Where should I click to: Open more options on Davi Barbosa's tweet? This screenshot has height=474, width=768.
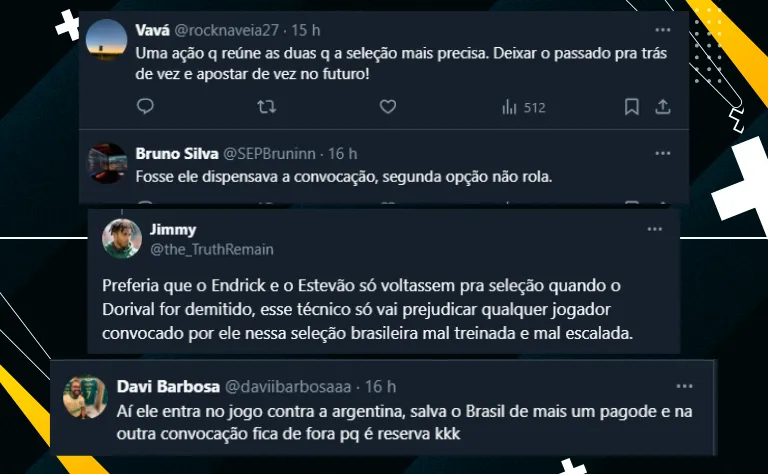click(684, 386)
